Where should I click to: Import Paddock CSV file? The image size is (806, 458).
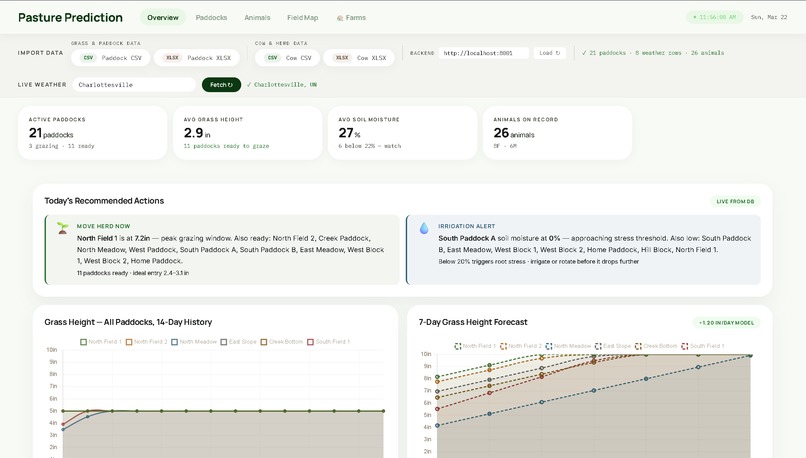pos(111,58)
